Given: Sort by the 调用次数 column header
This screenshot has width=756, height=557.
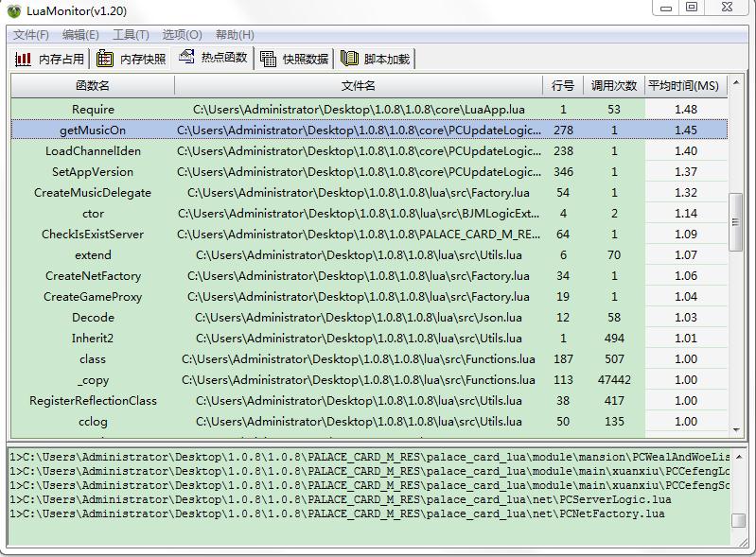Looking at the screenshot, I should [x=614, y=85].
